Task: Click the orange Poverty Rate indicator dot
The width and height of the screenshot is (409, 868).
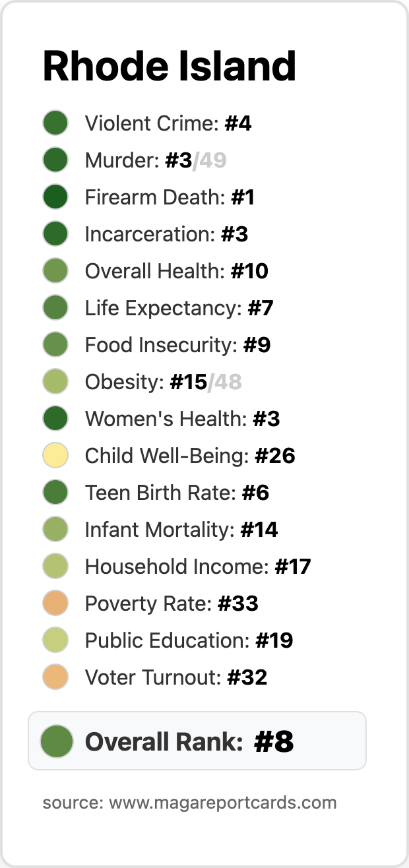Action: (55, 604)
